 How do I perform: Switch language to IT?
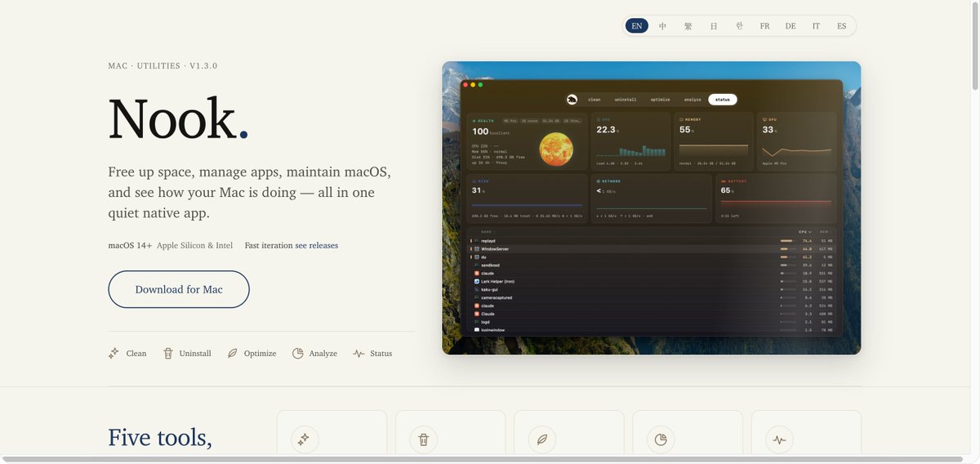816,26
